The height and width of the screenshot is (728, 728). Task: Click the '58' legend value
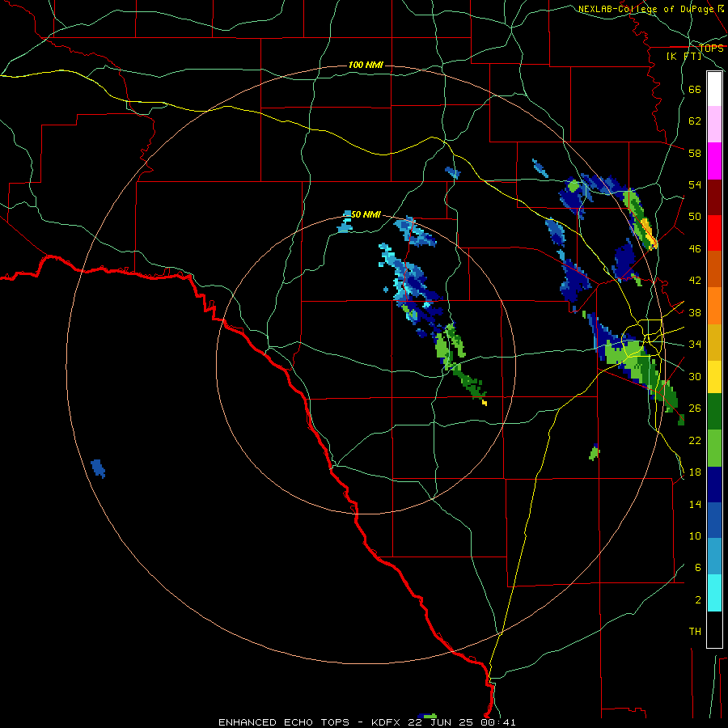[x=695, y=153]
